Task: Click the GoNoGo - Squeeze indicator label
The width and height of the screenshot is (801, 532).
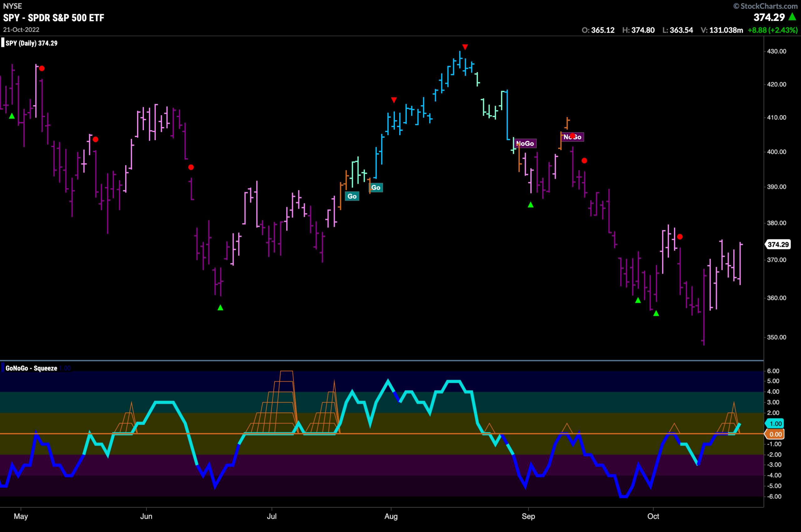Action: tap(31, 368)
